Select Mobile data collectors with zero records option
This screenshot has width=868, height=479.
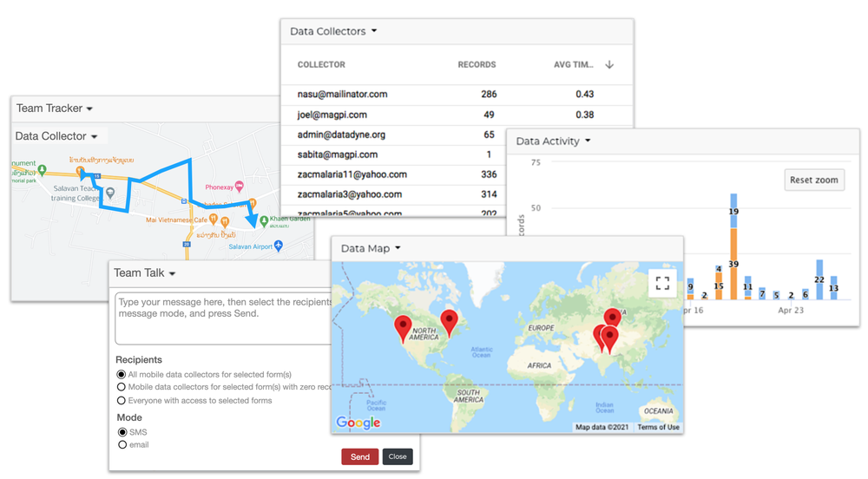[122, 387]
